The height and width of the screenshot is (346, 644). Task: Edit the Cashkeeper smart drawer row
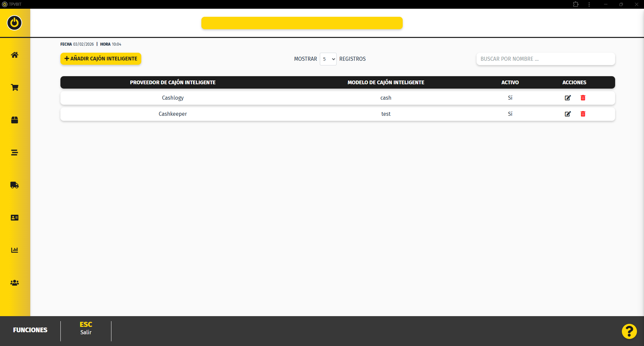567,114
